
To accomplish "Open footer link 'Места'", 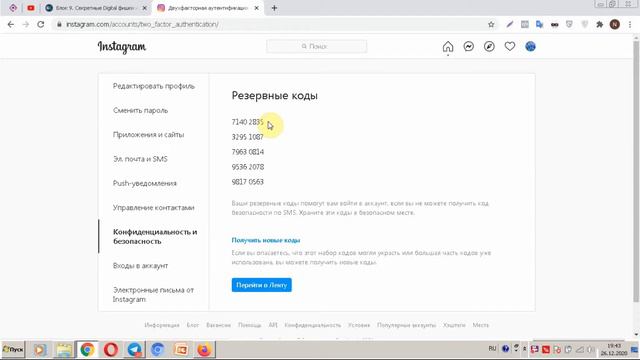I will [481, 325].
